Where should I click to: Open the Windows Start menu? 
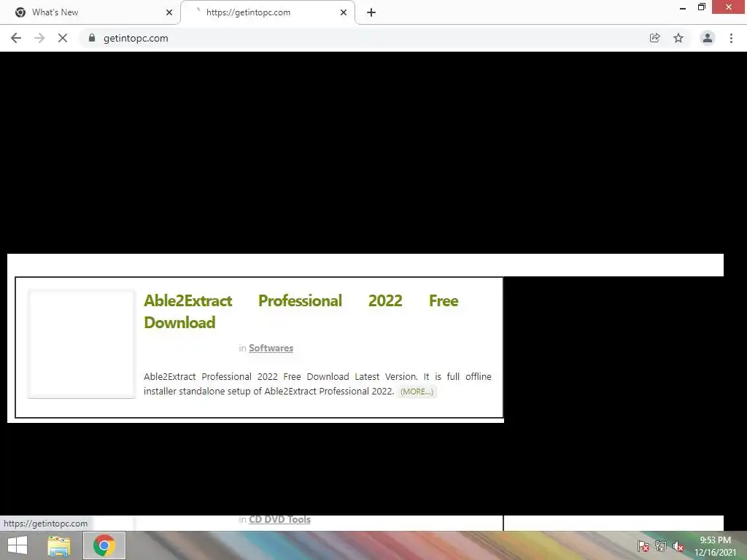(x=18, y=545)
